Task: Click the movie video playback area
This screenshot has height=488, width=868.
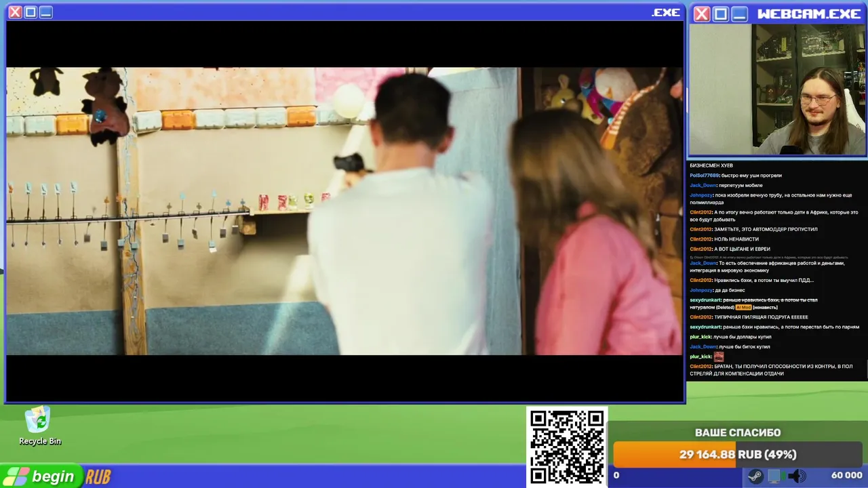Action: 344,211
